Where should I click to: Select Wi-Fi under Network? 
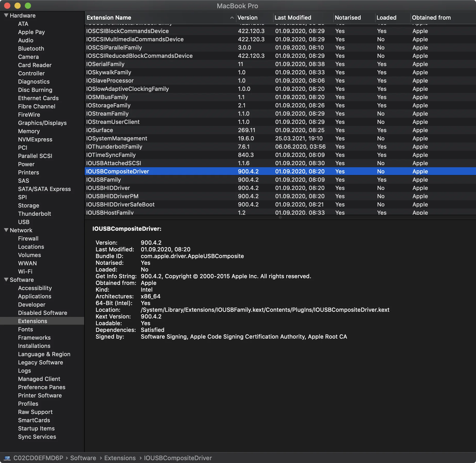(x=25, y=272)
